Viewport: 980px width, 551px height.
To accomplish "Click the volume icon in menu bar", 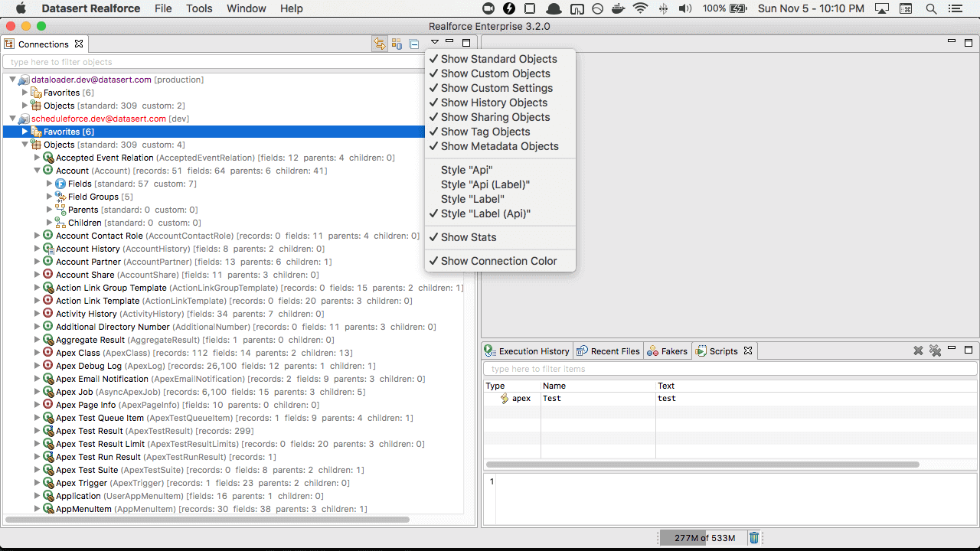I will [x=684, y=8].
